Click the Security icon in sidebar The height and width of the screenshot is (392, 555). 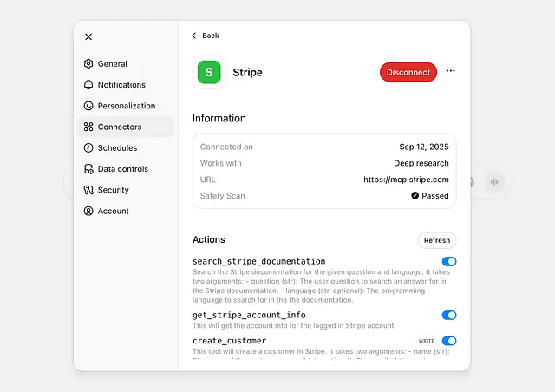pos(88,190)
